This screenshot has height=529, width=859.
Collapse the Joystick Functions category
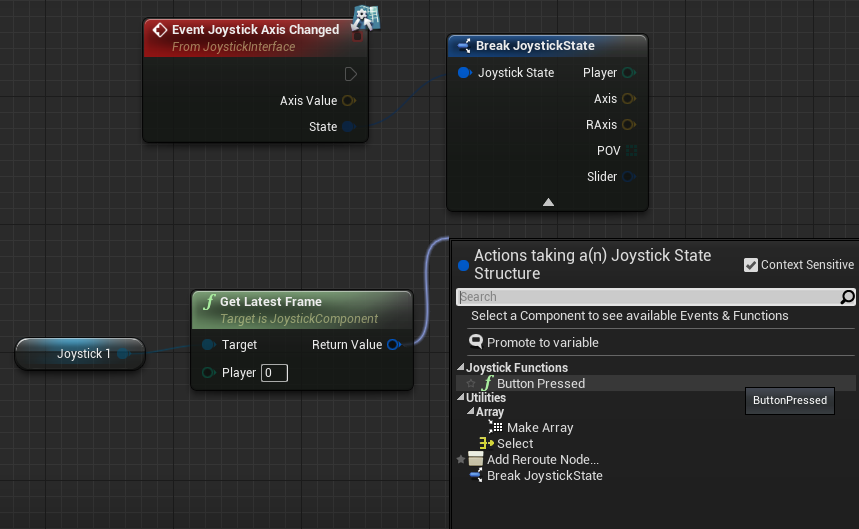[x=461, y=367]
